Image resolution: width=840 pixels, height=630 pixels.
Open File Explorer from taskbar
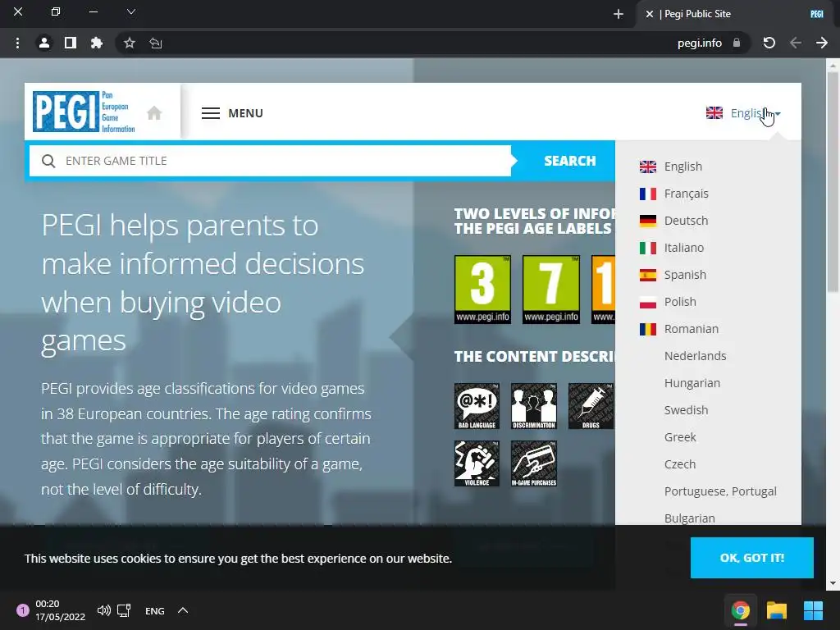coord(776,610)
